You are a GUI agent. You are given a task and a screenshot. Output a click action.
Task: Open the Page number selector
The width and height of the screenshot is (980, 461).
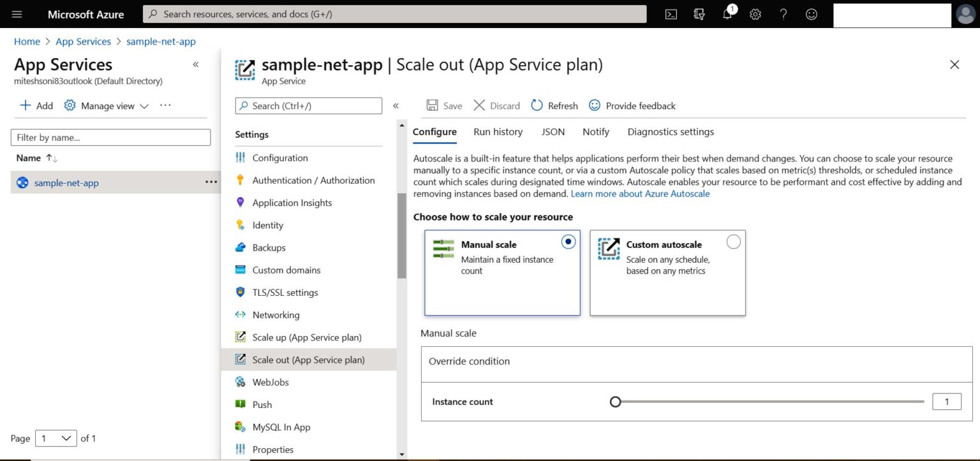(x=56, y=438)
